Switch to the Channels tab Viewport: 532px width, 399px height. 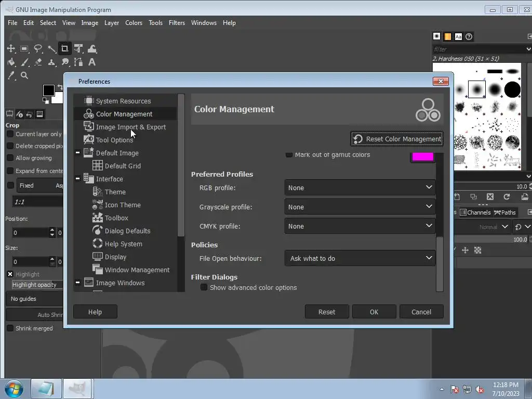pos(475,212)
